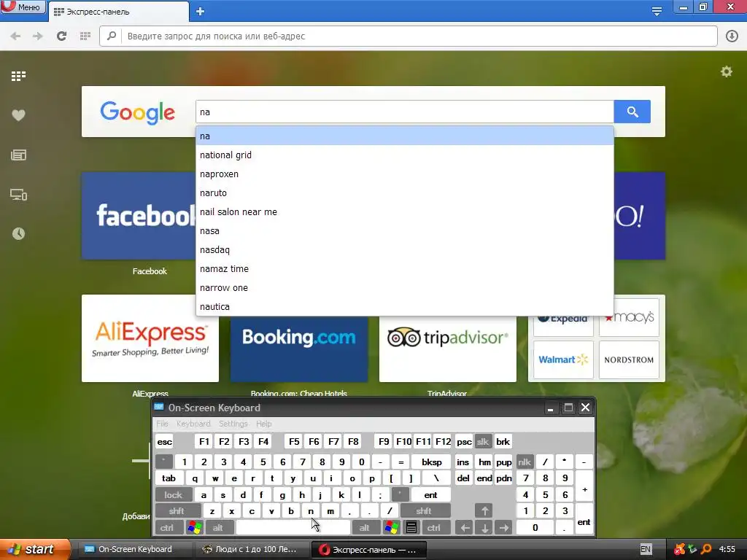
Task: Click the down arrow key
Action: click(x=484, y=528)
